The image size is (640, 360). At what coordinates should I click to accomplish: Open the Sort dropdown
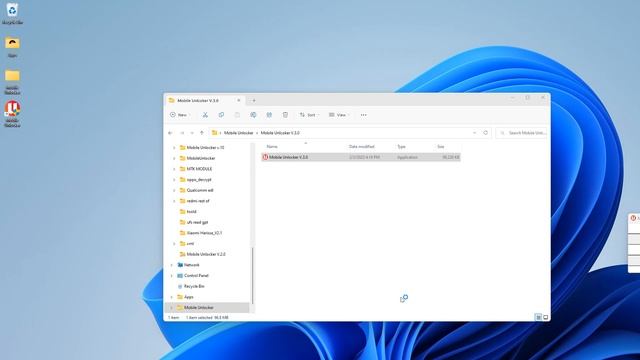click(309, 115)
